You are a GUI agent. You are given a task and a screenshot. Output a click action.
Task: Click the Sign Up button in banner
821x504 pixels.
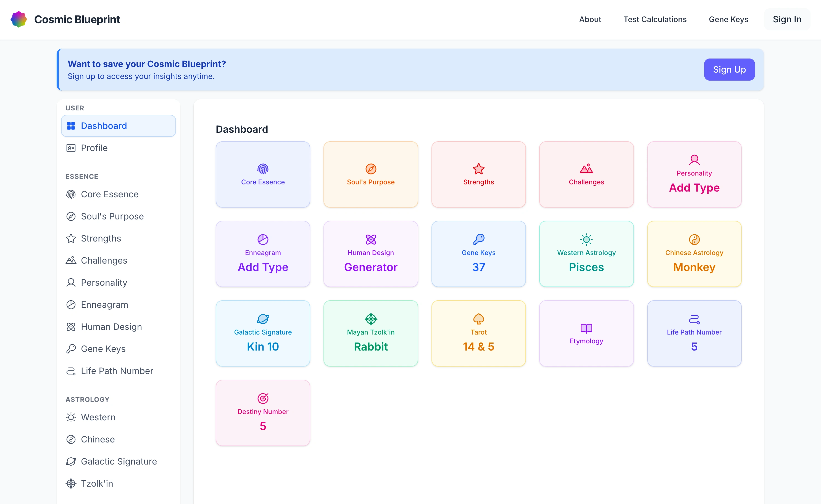[x=729, y=69]
